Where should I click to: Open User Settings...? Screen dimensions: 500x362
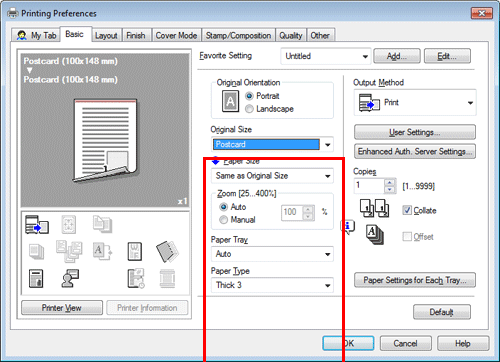click(415, 132)
